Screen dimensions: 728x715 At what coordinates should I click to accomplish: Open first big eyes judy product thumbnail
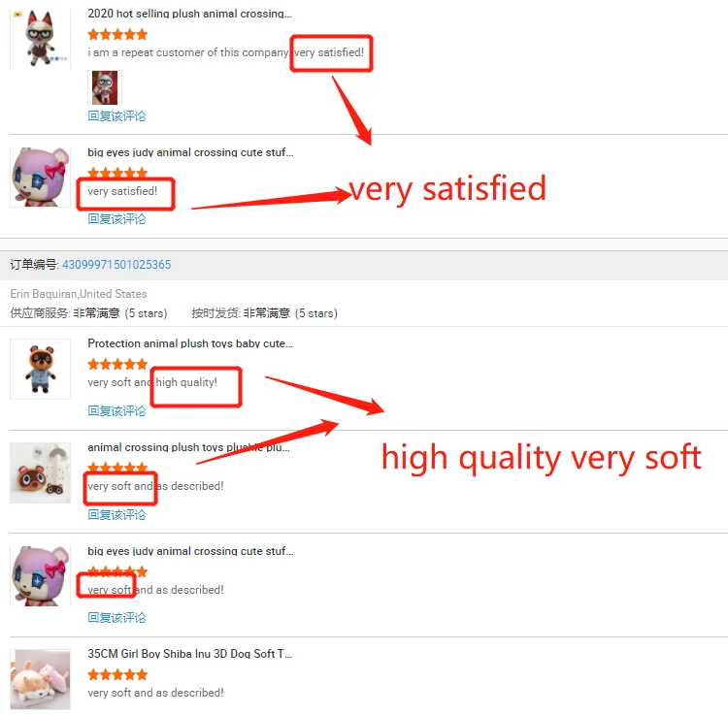tap(41, 178)
